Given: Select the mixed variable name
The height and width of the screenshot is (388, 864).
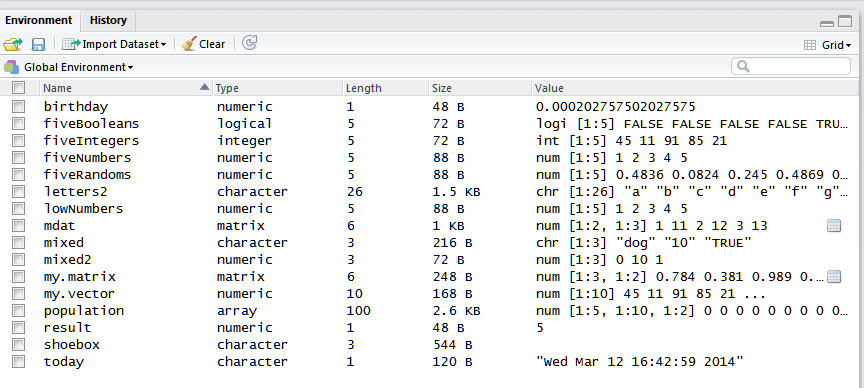Looking at the screenshot, I should click(64, 242).
